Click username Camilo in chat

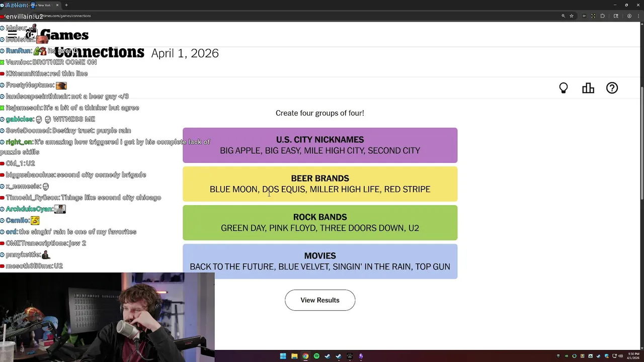click(x=17, y=220)
